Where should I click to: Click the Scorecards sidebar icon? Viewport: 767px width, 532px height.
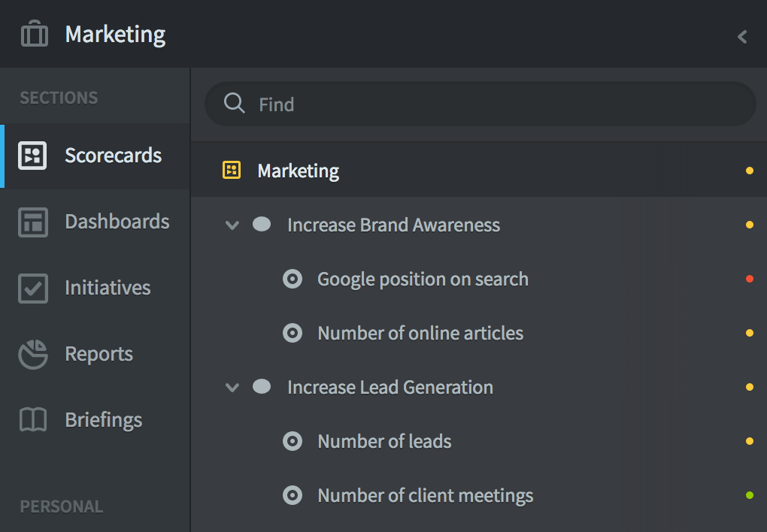(x=33, y=156)
